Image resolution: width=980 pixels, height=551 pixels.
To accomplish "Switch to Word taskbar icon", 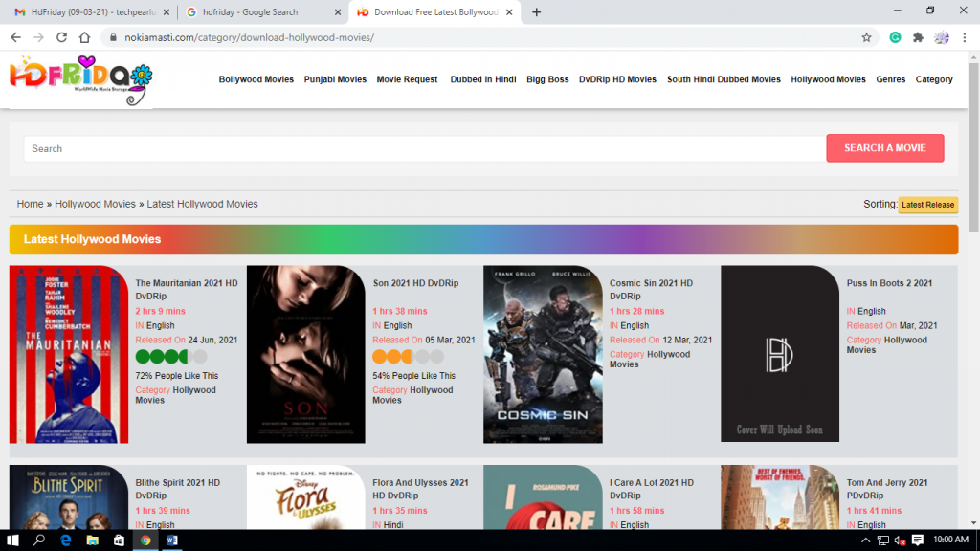I will 172,540.
